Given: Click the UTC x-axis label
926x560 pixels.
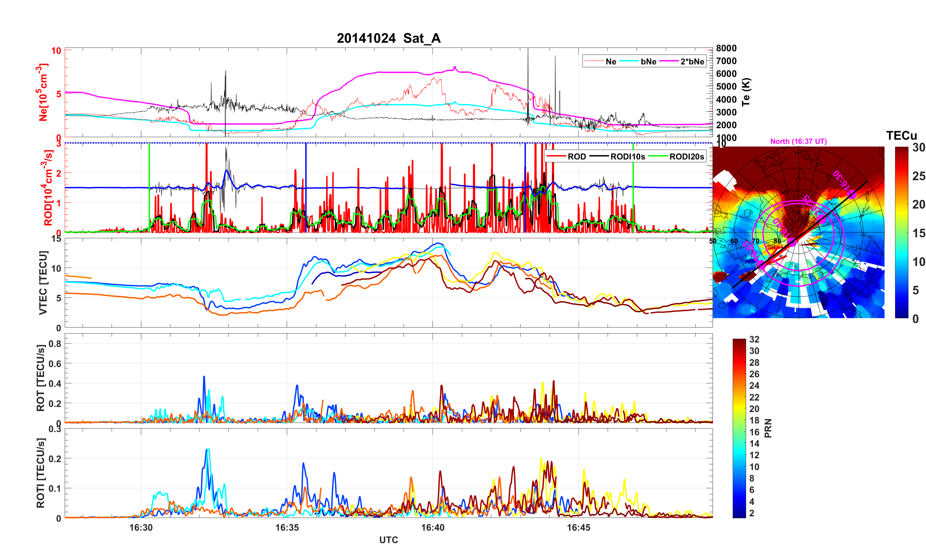Looking at the screenshot, I should (389, 540).
